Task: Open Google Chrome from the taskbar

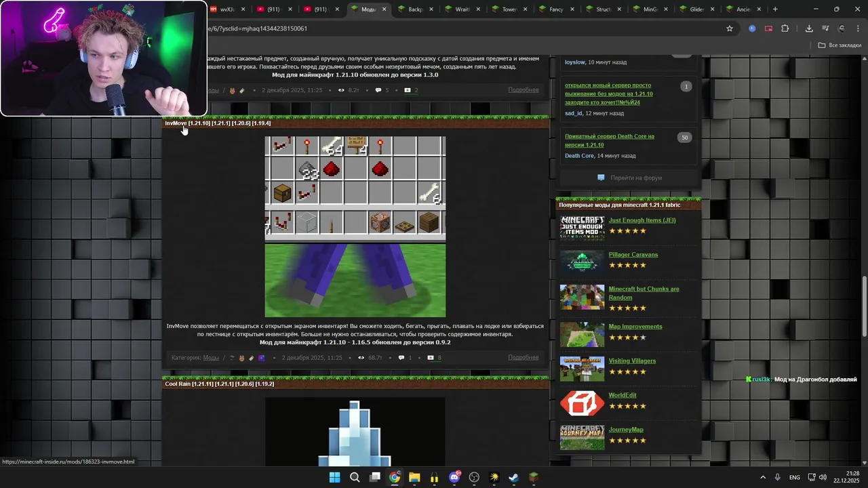Action: (395, 477)
